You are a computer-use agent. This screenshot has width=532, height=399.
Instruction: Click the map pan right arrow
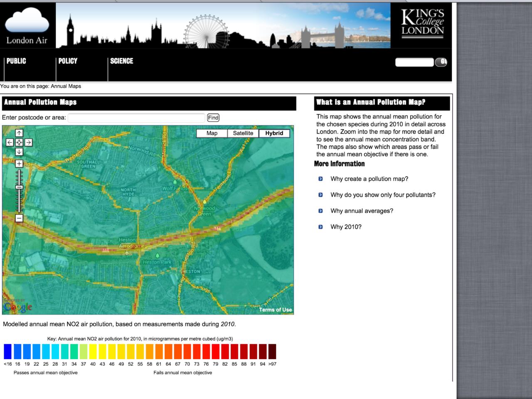tap(28, 143)
